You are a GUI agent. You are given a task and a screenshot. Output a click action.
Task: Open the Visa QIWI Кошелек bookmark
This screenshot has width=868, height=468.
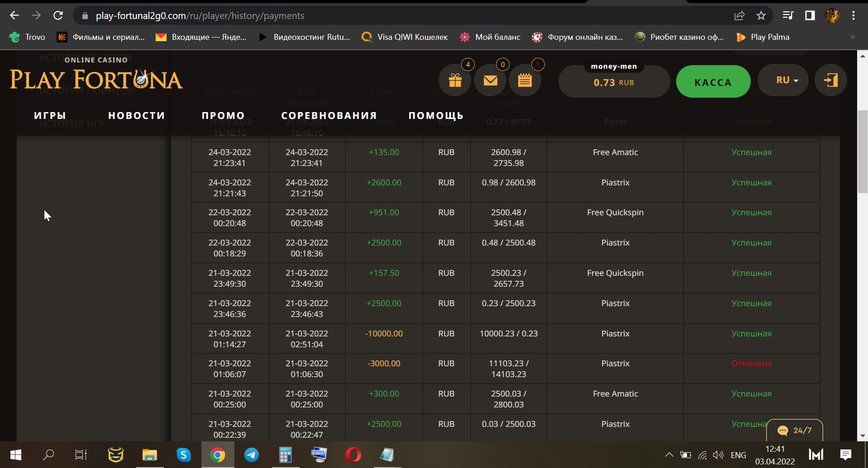[x=405, y=37]
